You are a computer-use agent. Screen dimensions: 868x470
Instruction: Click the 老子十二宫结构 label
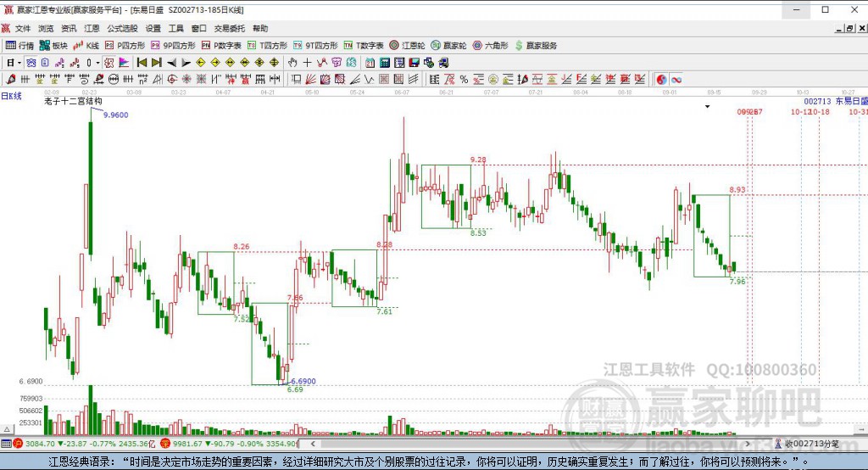73,101
